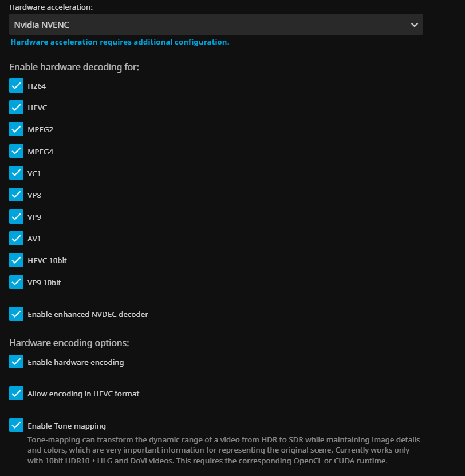Uncheck HEVC 10bit decoding
The width and height of the screenshot is (465, 476).
[17, 260]
